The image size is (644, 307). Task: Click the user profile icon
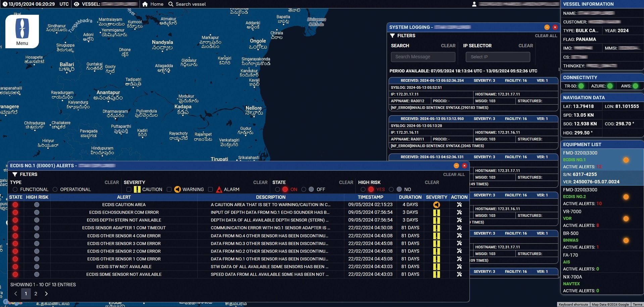[x=474, y=4]
